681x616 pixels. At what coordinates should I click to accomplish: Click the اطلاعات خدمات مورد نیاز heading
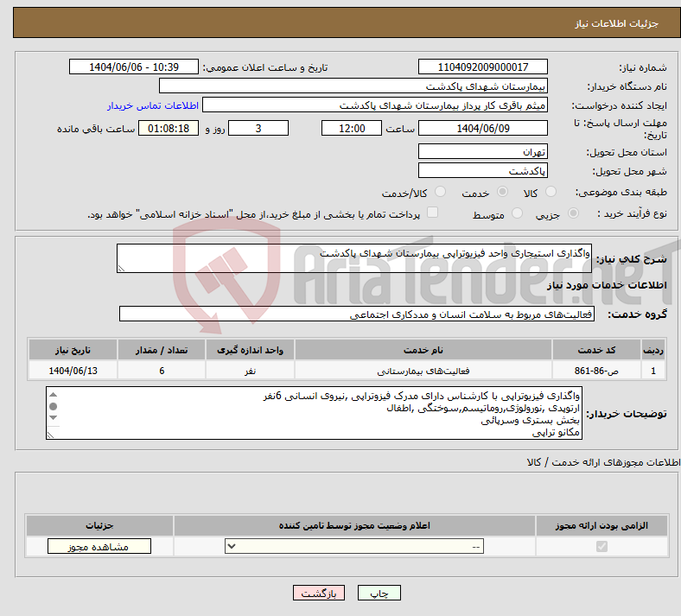point(607,285)
